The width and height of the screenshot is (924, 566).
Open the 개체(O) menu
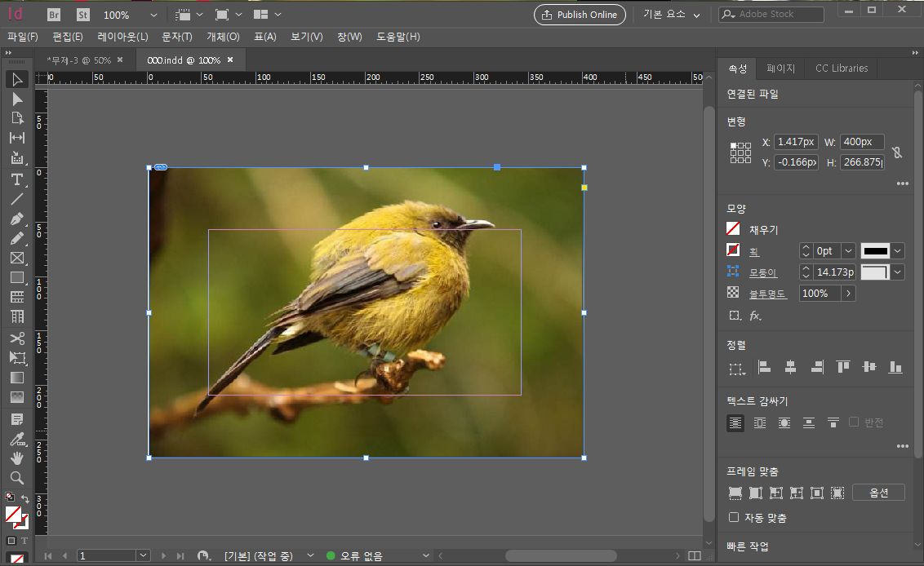223,37
